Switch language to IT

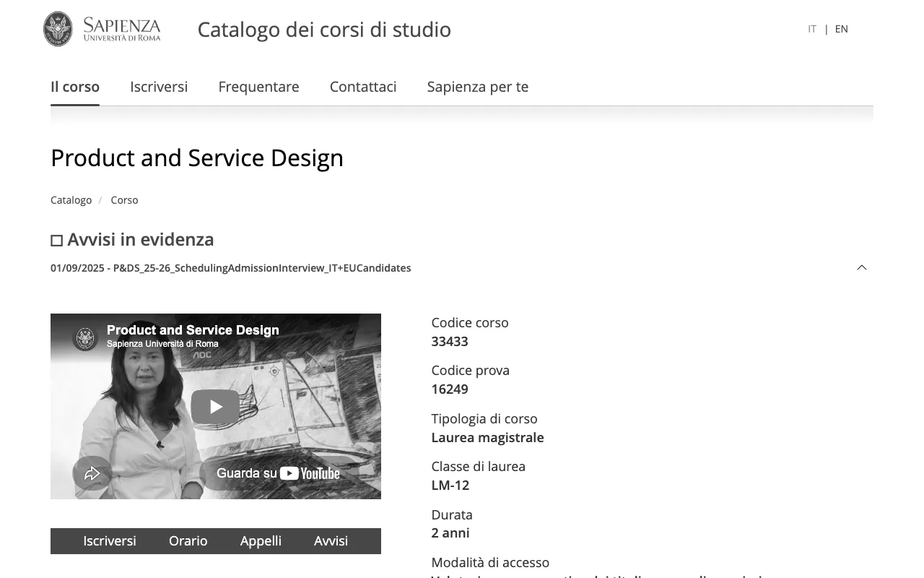click(x=812, y=29)
